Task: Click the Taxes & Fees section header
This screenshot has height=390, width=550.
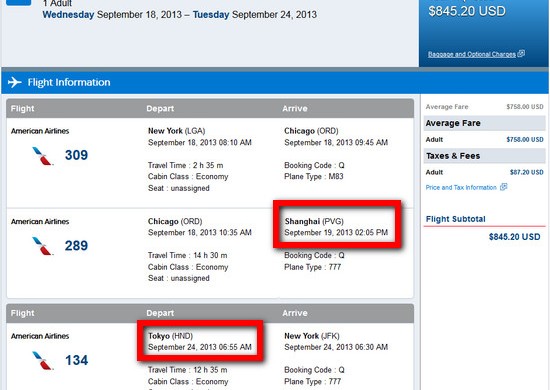Action: (x=484, y=156)
